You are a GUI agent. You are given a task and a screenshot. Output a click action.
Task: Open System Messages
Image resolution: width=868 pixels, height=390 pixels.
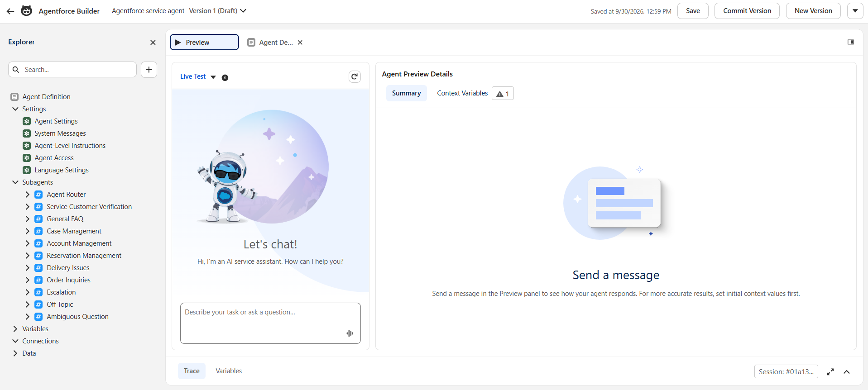(60, 133)
